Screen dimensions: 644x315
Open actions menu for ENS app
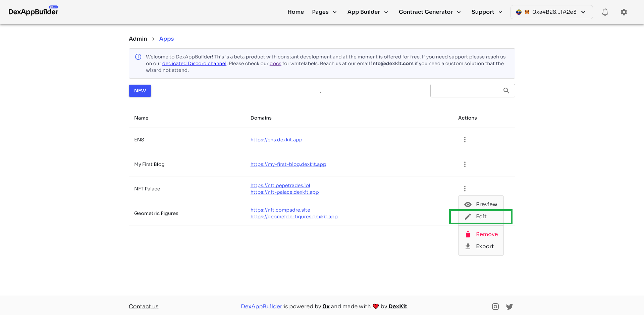[x=465, y=140]
